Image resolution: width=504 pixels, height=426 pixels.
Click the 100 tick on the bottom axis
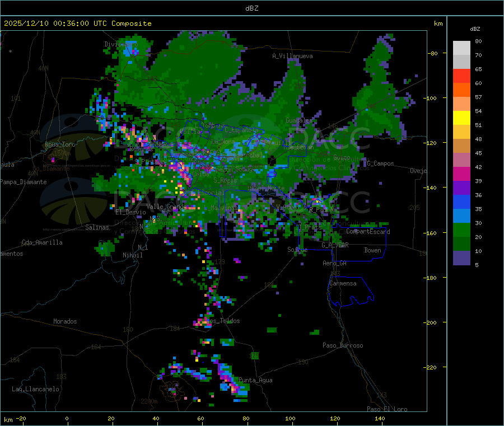tap(290, 418)
